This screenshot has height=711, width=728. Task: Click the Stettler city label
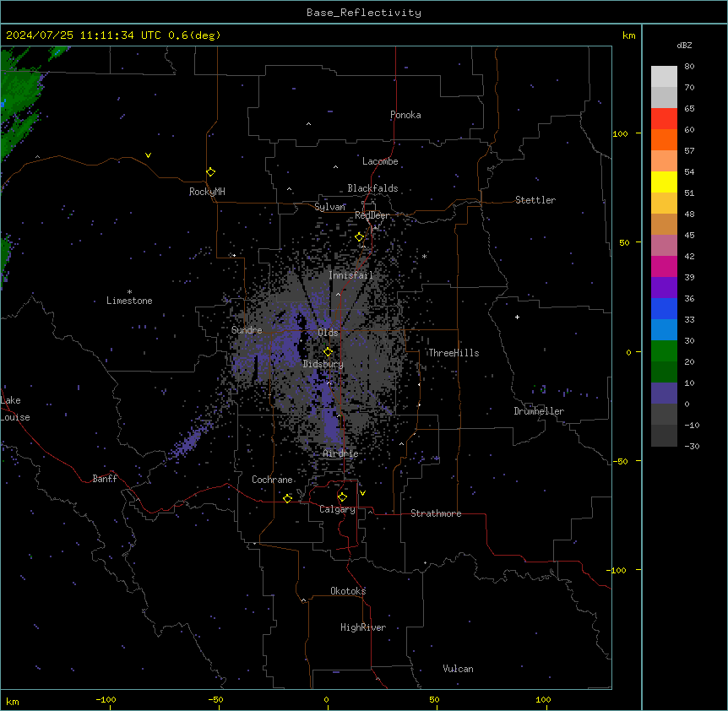[x=535, y=200]
